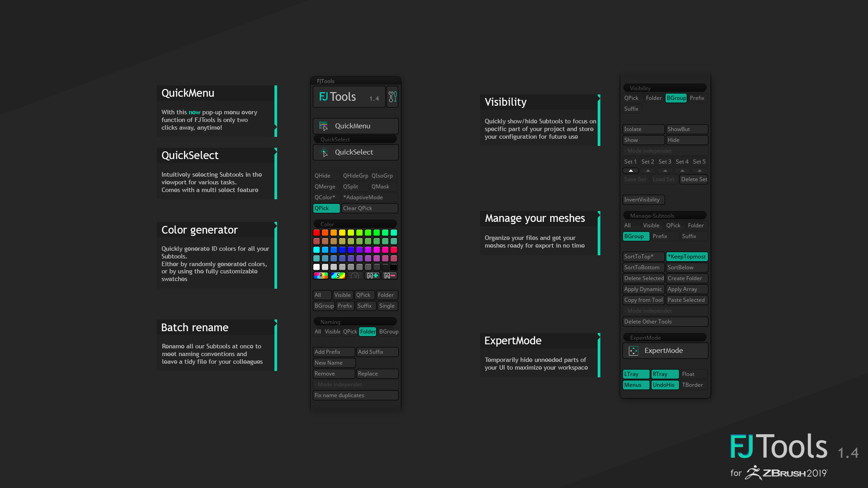Click the QIsoGrp isolation icon

382,176
